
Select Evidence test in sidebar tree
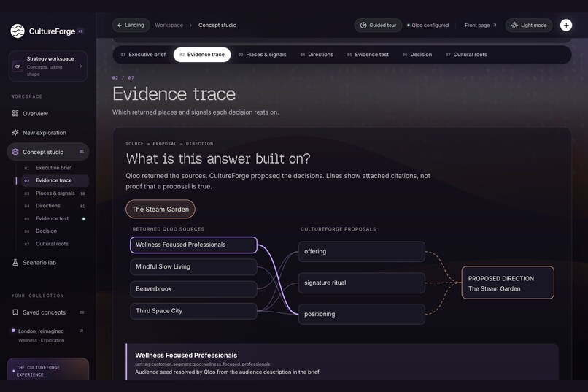click(x=55, y=218)
